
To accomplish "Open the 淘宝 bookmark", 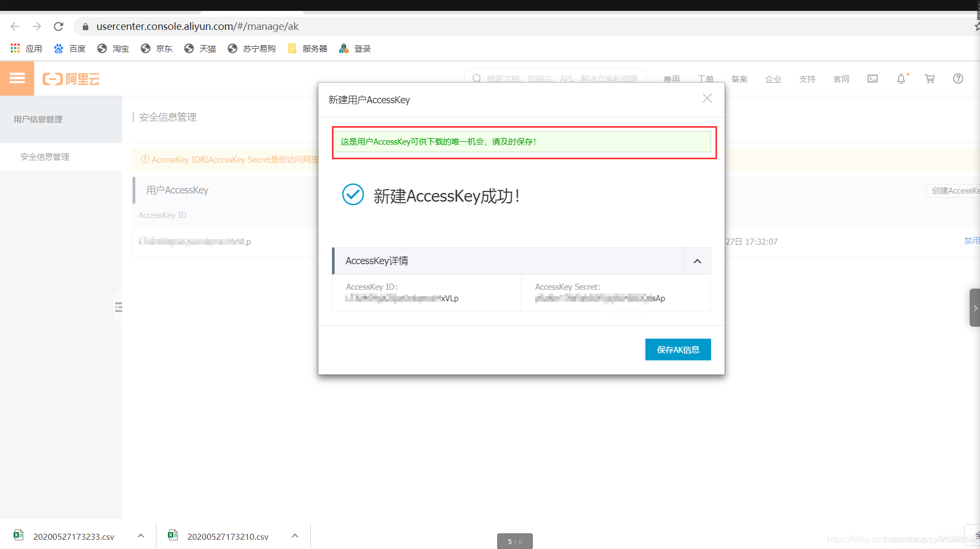I will tap(113, 48).
